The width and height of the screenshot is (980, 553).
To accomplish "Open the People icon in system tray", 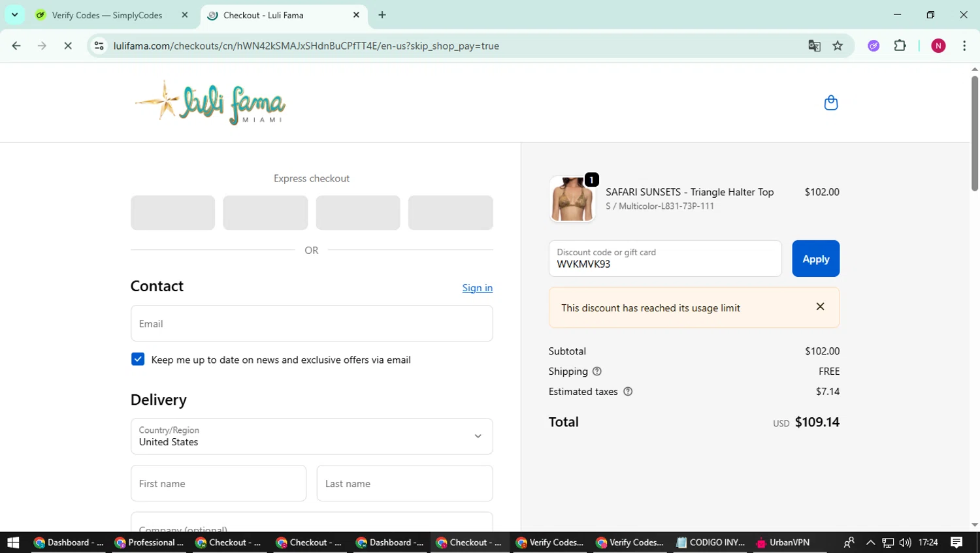I will click(x=849, y=543).
